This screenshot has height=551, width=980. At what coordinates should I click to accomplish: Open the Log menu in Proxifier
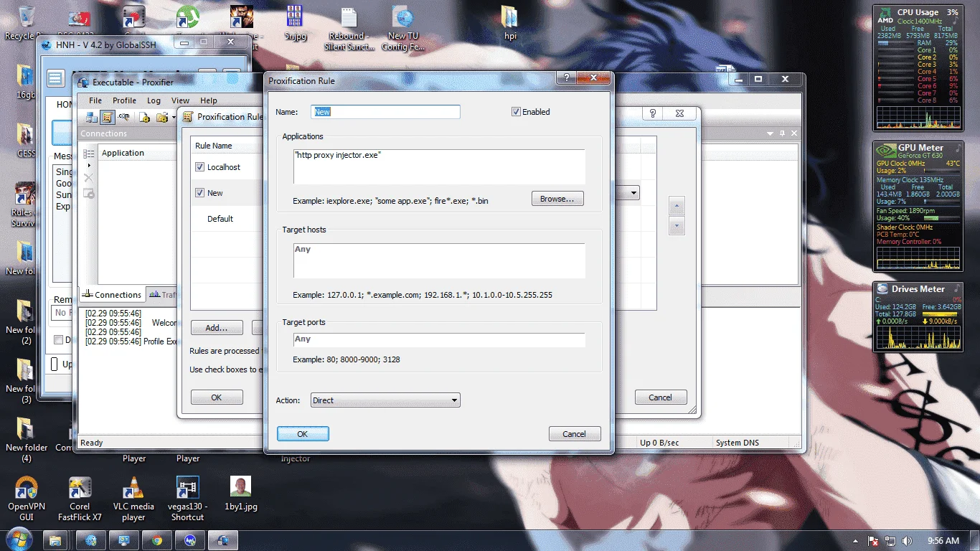(x=154, y=100)
